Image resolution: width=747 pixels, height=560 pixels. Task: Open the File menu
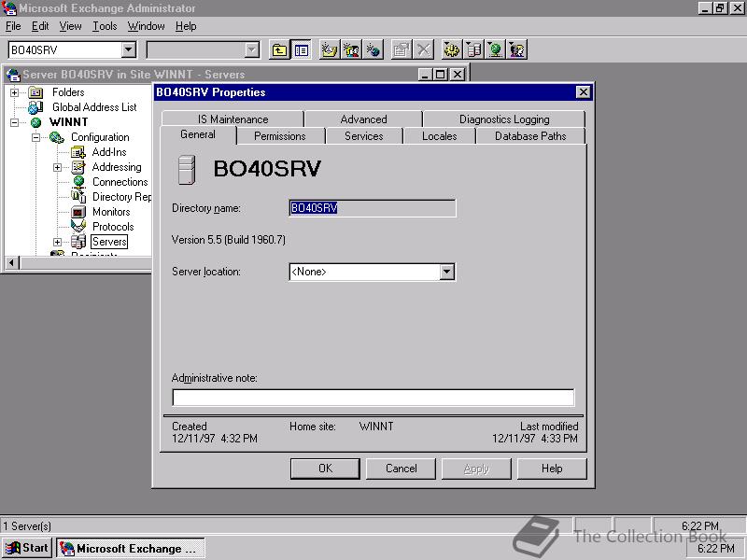13,26
